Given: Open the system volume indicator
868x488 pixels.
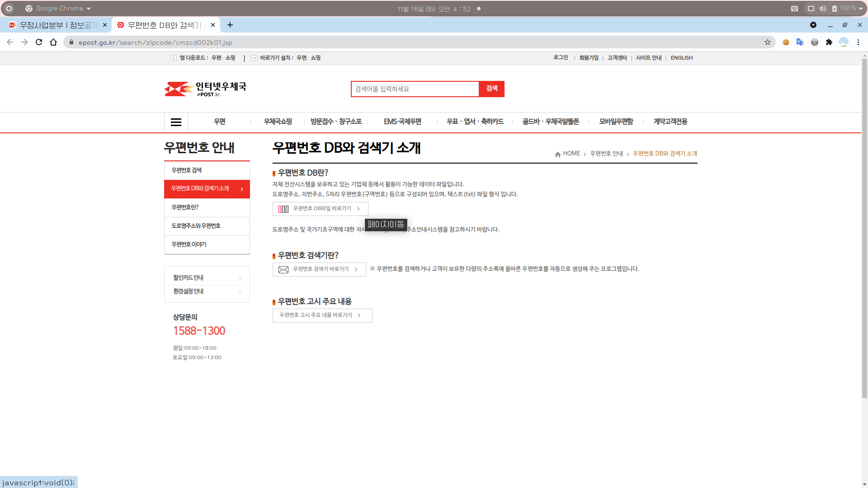Looking at the screenshot, I should (822, 9).
